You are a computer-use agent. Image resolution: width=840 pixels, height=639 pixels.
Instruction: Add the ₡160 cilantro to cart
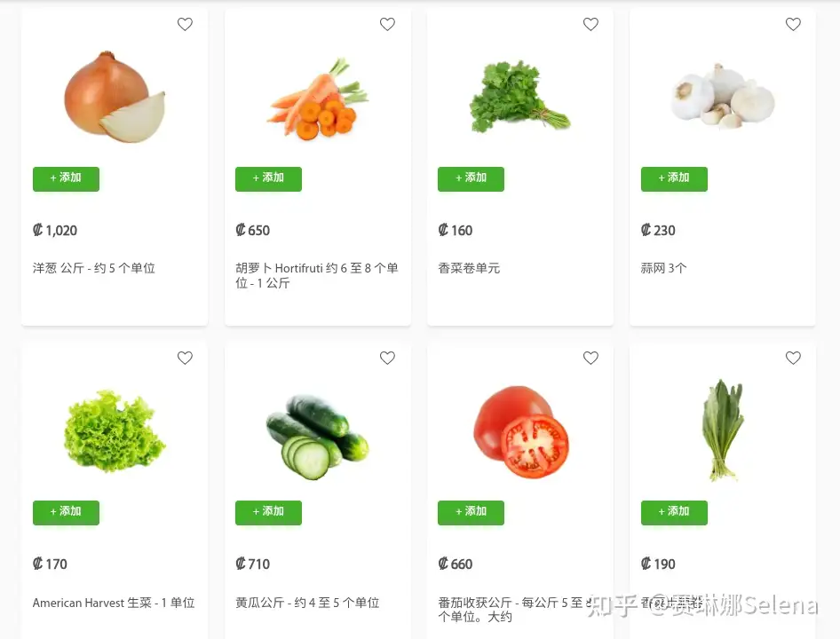coord(471,178)
